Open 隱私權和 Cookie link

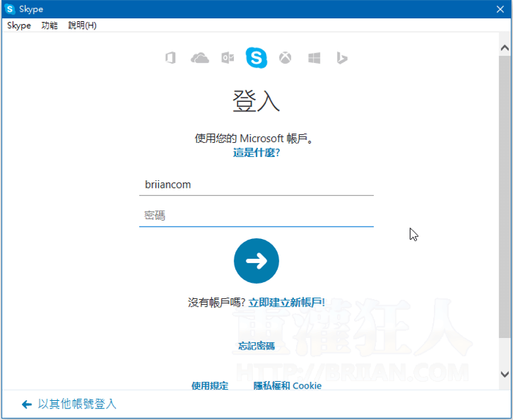287,386
